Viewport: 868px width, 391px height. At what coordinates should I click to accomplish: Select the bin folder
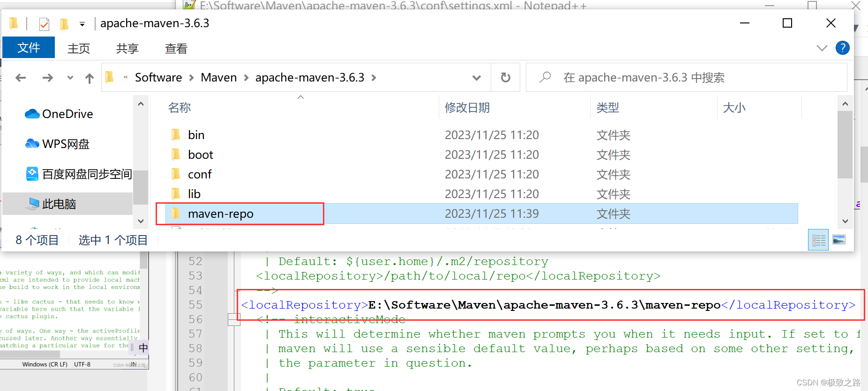click(x=482, y=135)
